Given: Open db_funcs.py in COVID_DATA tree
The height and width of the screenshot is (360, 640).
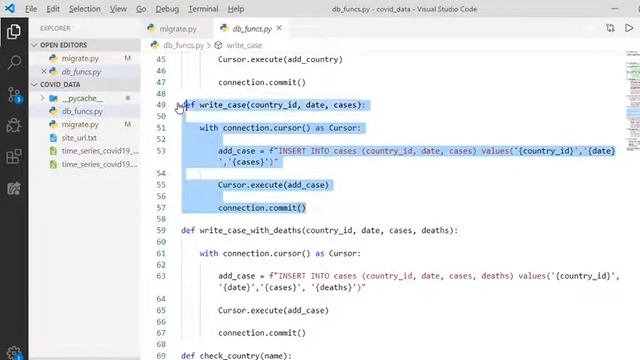Looking at the screenshot, I should point(85,111).
